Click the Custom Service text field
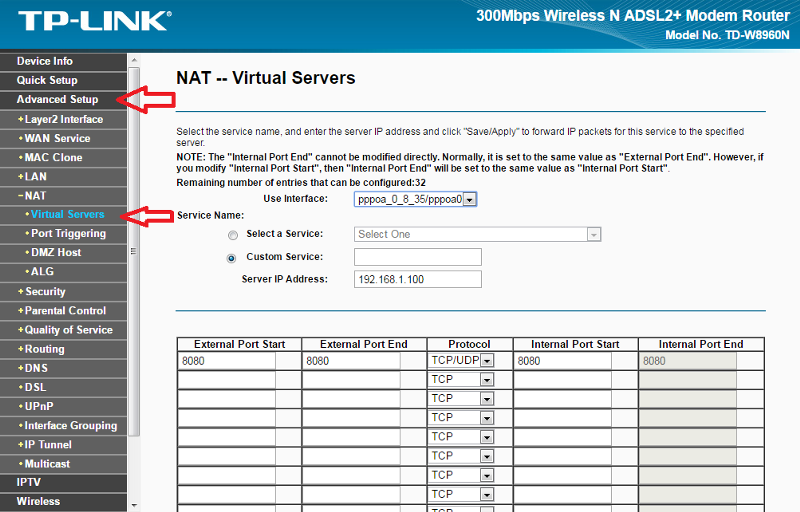The image size is (800, 512). [x=417, y=257]
